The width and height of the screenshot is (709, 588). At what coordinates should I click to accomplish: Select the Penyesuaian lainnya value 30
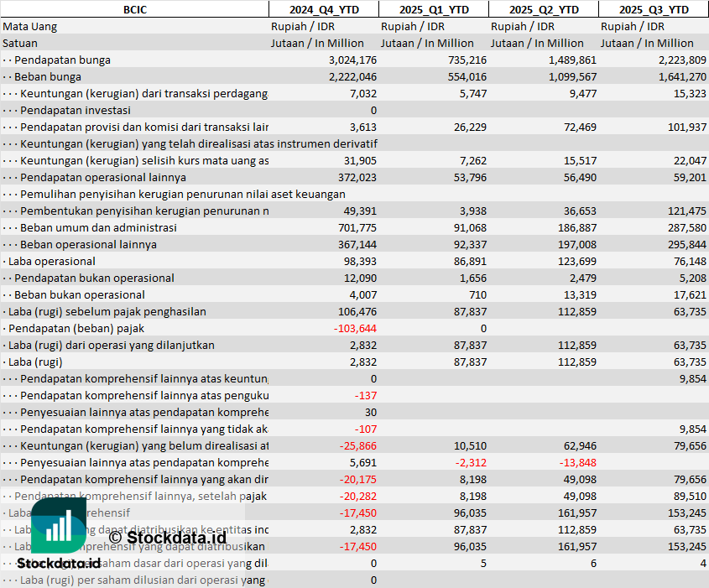coord(371,412)
